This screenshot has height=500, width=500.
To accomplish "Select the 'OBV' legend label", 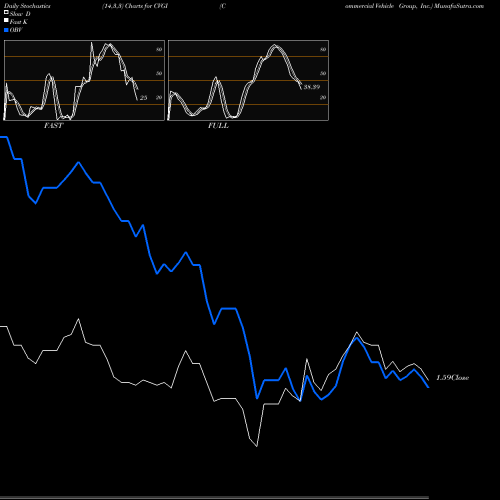I will coord(16,30).
